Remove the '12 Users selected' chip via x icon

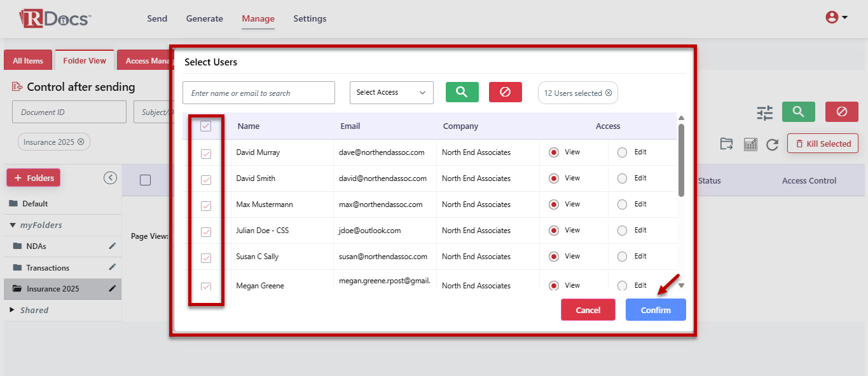pyautogui.click(x=609, y=93)
